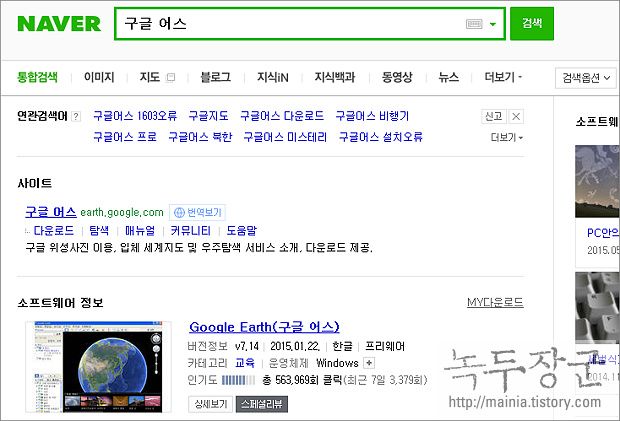Open related search 구글어스 프로

(x=125, y=137)
